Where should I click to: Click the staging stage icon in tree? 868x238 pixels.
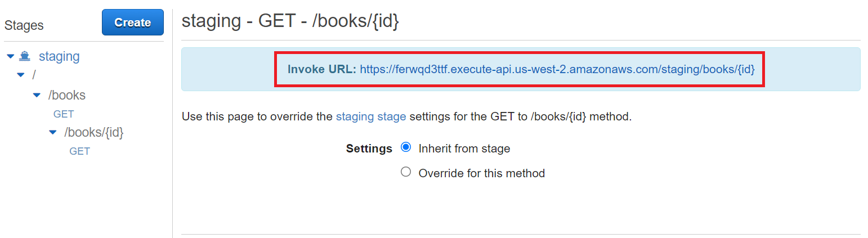click(25, 56)
